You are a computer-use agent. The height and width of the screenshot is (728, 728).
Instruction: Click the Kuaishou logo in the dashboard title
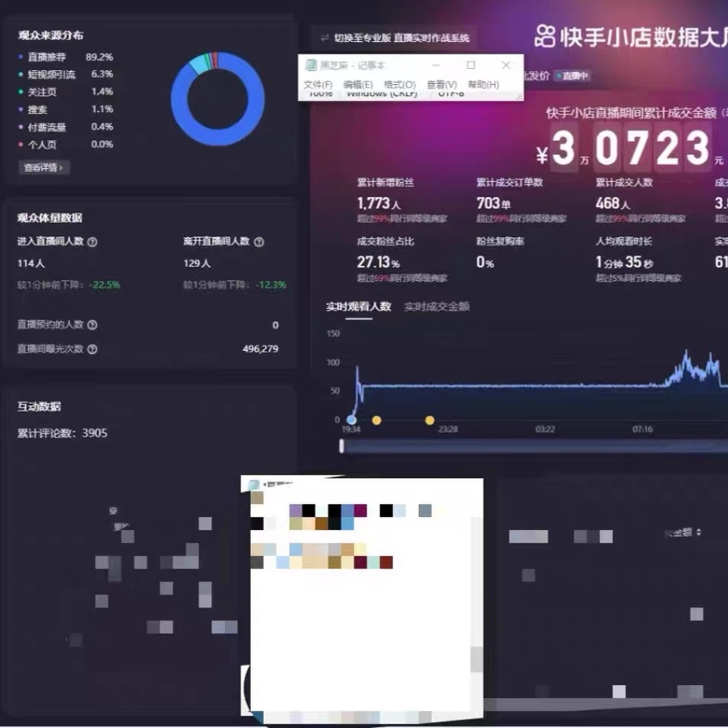(545, 36)
